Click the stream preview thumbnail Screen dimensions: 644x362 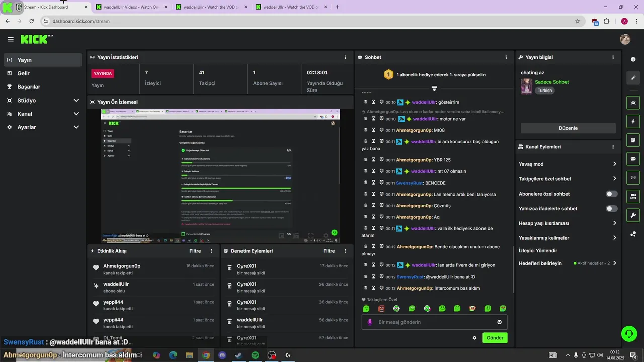(220, 176)
